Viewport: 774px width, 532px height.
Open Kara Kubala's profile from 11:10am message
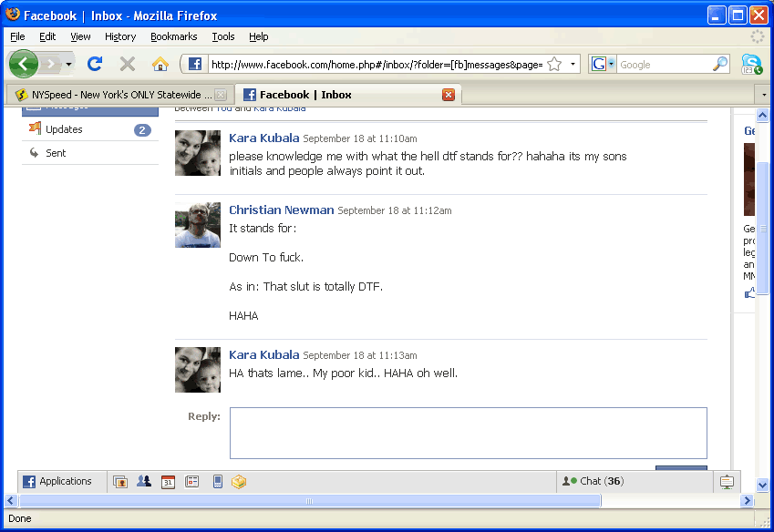click(x=264, y=138)
